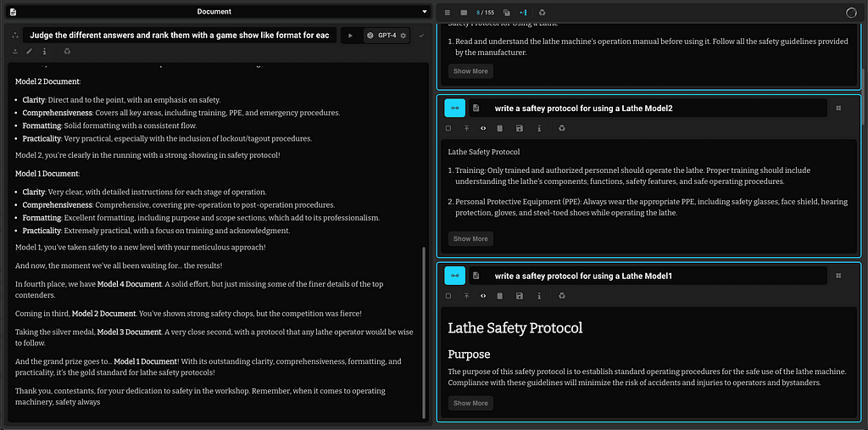Click the three-dot node icon left of judge prompt

coord(14,35)
